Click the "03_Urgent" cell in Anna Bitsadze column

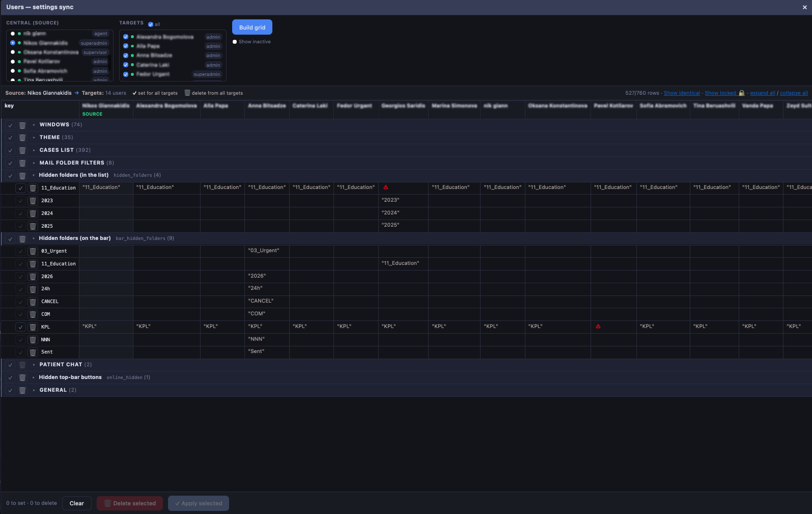click(267, 251)
